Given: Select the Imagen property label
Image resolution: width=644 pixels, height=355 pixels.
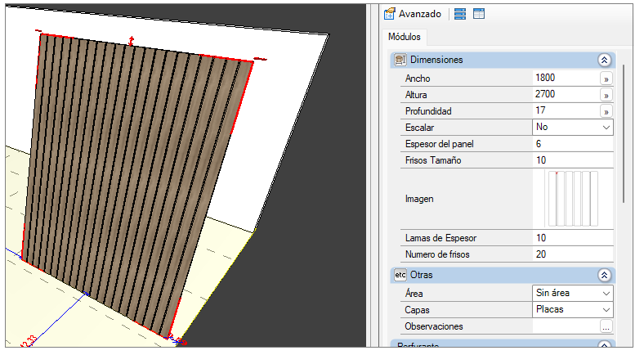Looking at the screenshot, I should coord(419,199).
